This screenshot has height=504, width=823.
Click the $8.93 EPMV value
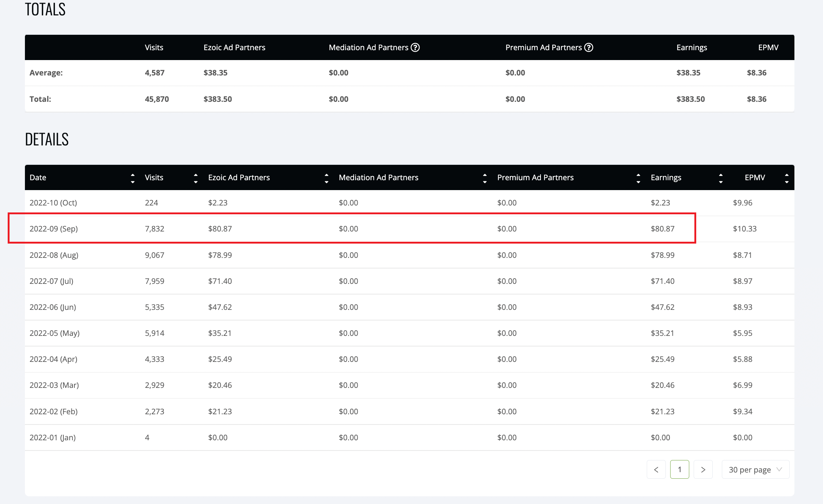[742, 307]
